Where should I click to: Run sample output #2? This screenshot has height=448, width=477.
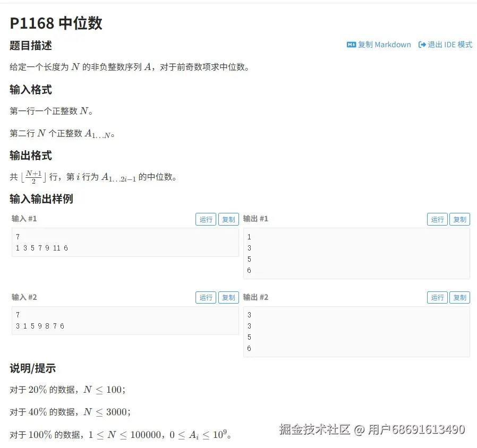coord(437,297)
